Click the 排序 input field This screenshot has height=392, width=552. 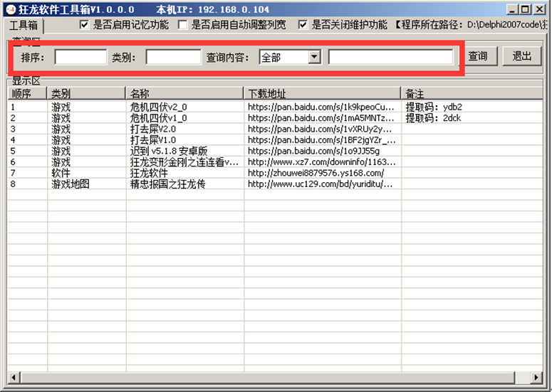pyautogui.click(x=80, y=57)
